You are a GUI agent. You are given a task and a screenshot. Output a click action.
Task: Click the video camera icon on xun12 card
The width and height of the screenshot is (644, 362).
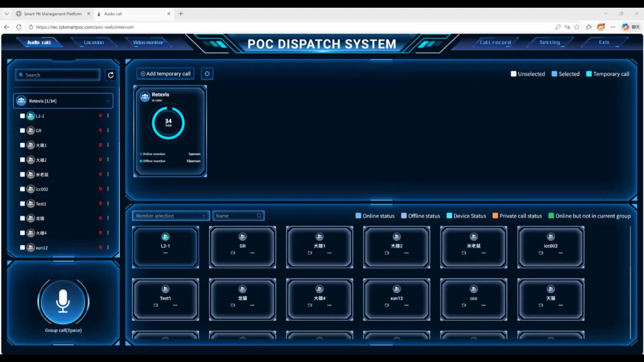[387, 305]
